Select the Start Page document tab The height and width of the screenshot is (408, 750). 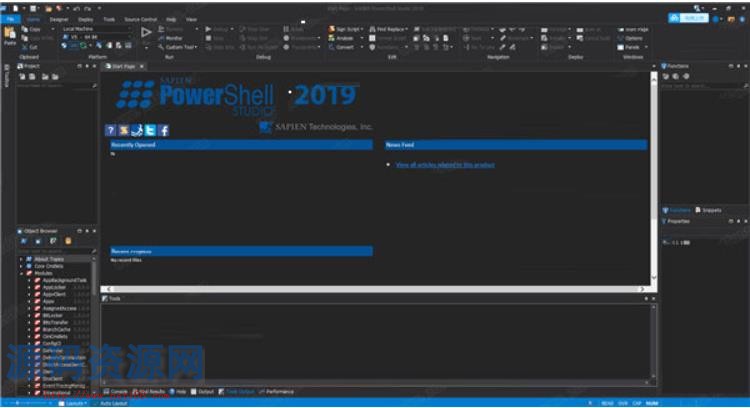tap(121, 66)
